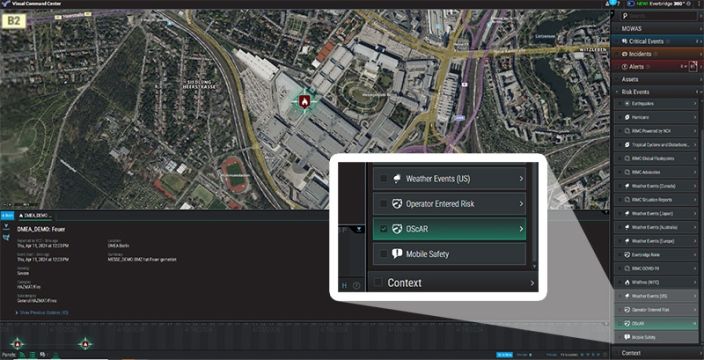Expand Wildfires (WFC) row chevron
Image resolution: width=704 pixels, height=360 pixels.
coord(695,282)
